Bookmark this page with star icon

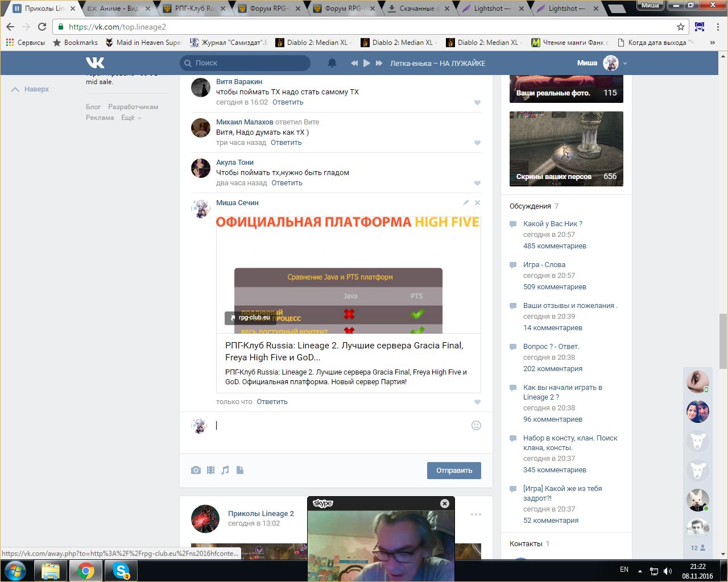point(681,27)
